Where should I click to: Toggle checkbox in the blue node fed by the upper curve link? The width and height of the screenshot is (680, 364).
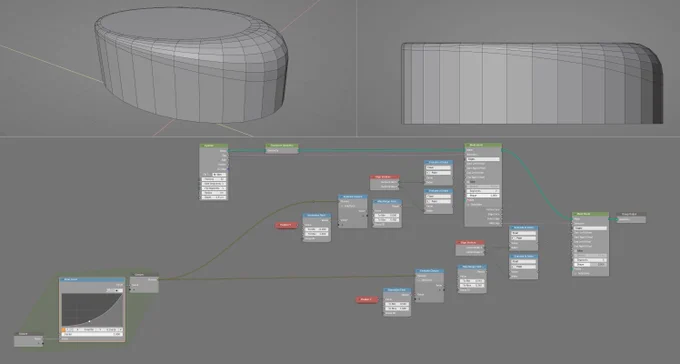click(342, 206)
